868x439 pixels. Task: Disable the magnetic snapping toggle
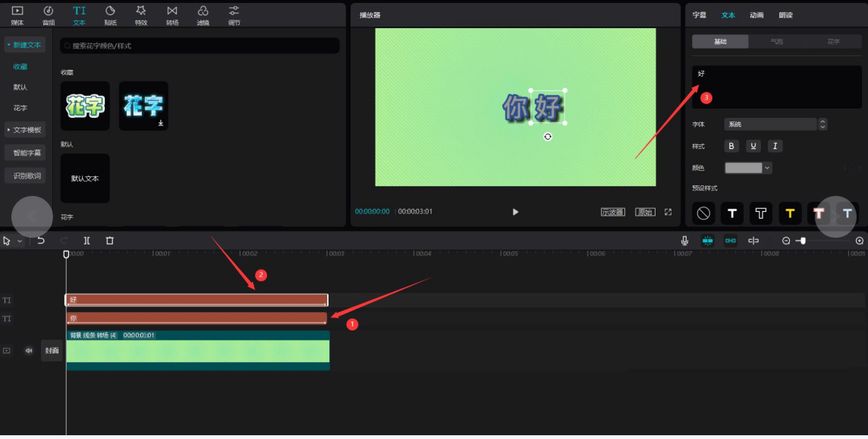(709, 241)
